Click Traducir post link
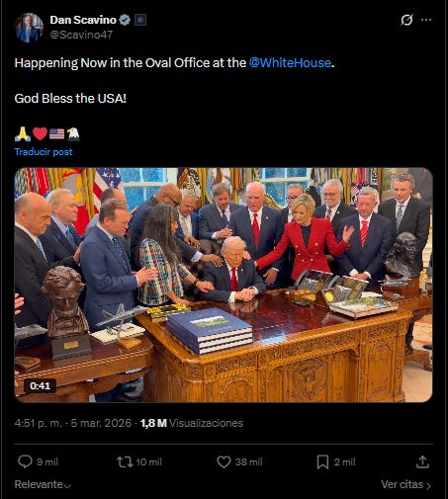The height and width of the screenshot is (499, 448). 44,152
